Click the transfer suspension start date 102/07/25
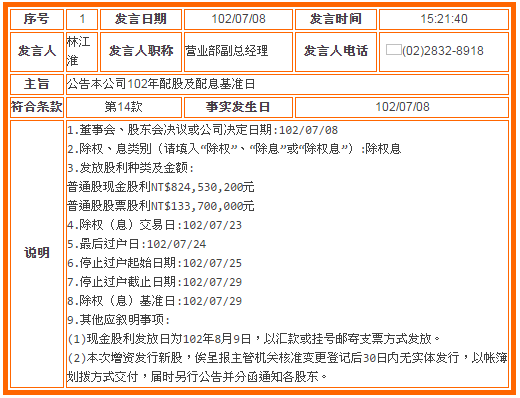Screen dimensions: 520x398 tap(212, 263)
